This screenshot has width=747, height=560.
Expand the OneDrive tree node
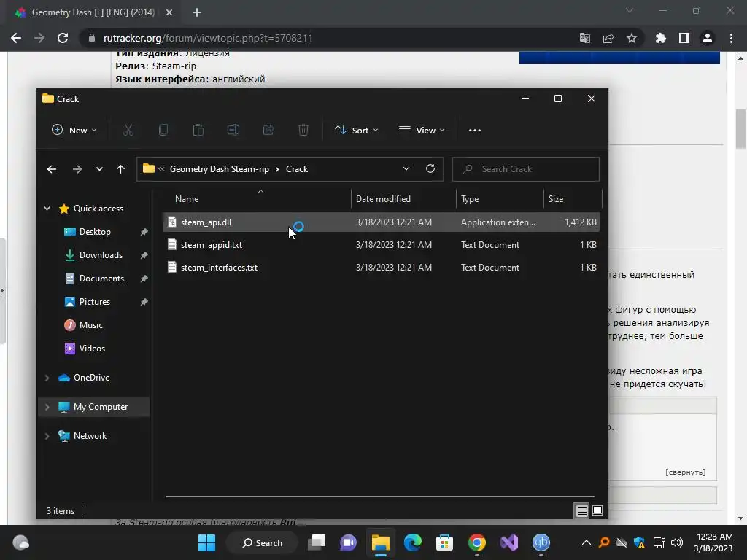tap(47, 378)
